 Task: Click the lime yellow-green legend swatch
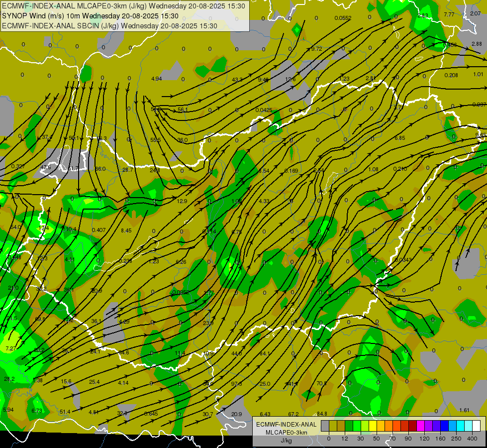coord(365,426)
